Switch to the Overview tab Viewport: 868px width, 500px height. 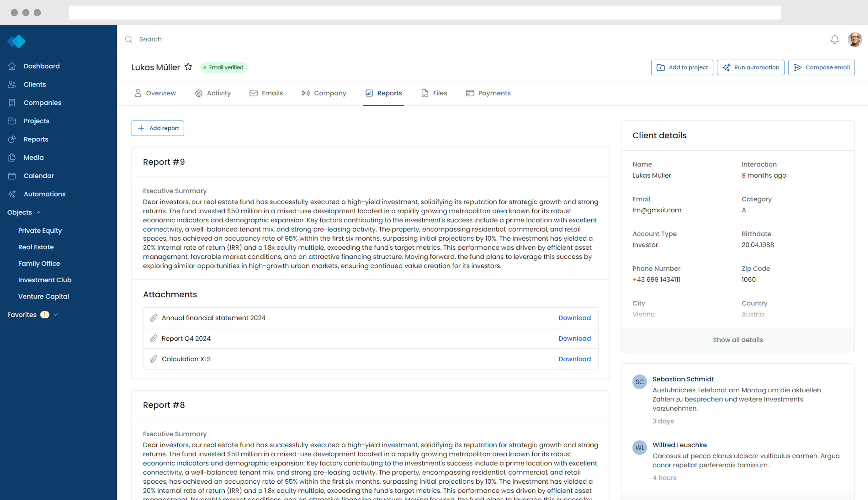155,93
